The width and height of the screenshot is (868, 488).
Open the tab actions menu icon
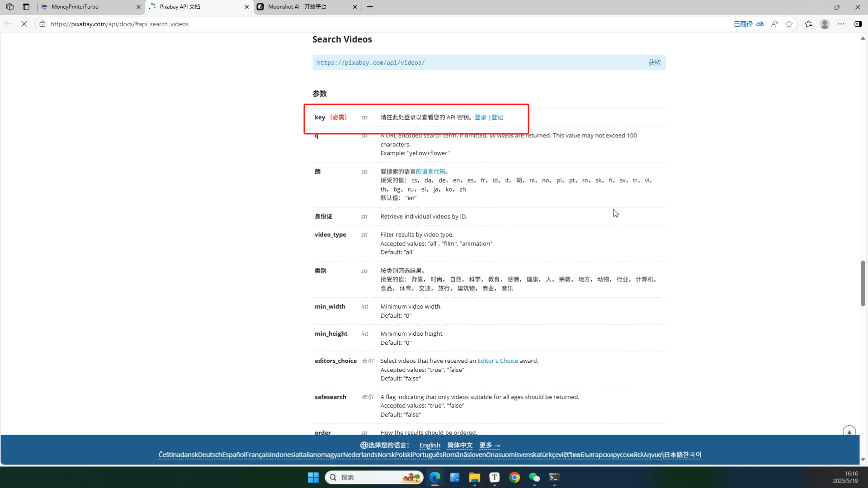[x=26, y=7]
